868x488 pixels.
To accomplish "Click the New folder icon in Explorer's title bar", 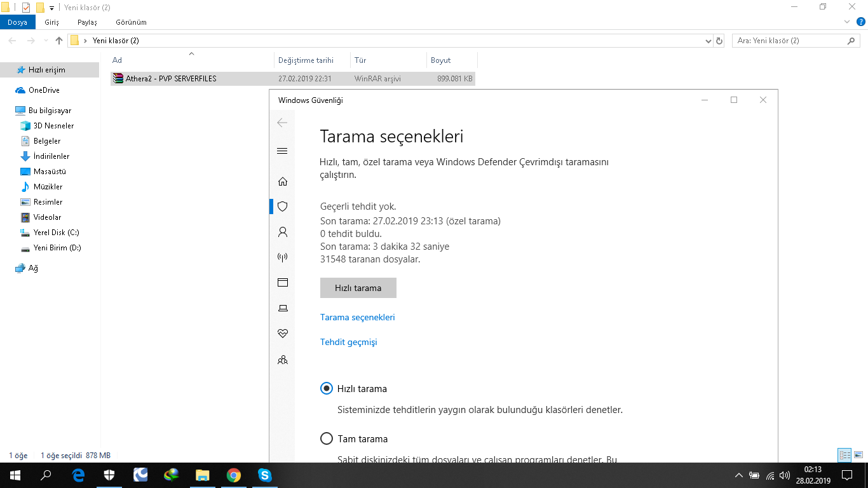I will coord(40,8).
